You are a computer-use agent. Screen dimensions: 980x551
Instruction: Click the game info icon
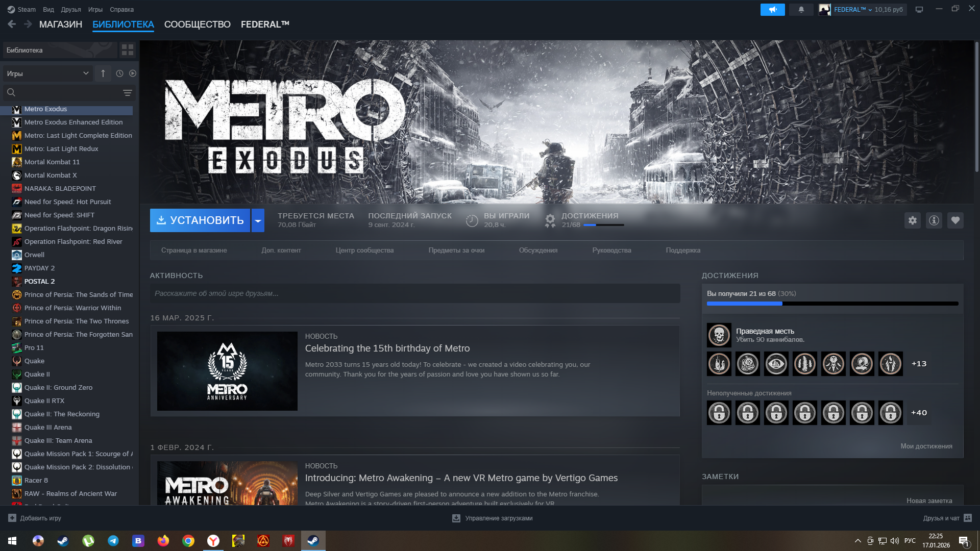click(934, 220)
